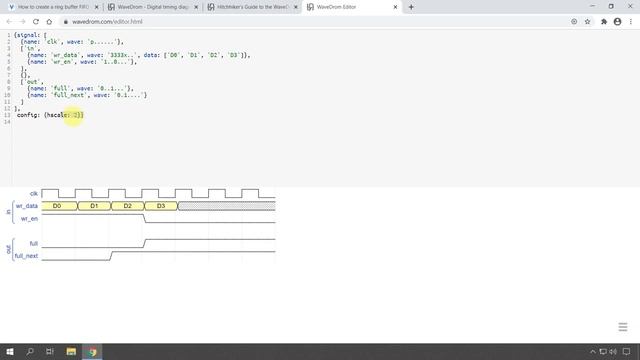Go back to the previous page

(x=9, y=22)
